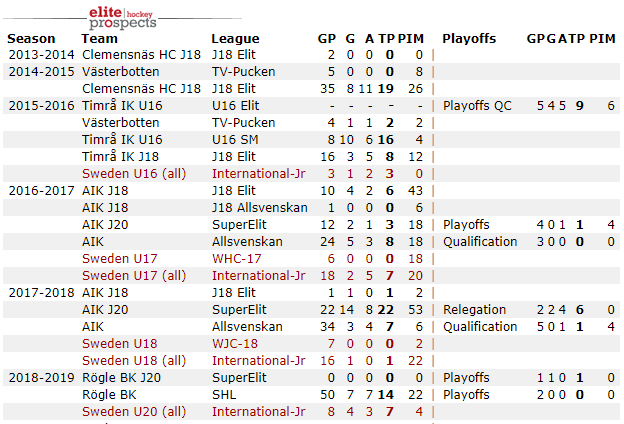Click the WHC-17 league link
624x424 pixels.
click(236, 258)
